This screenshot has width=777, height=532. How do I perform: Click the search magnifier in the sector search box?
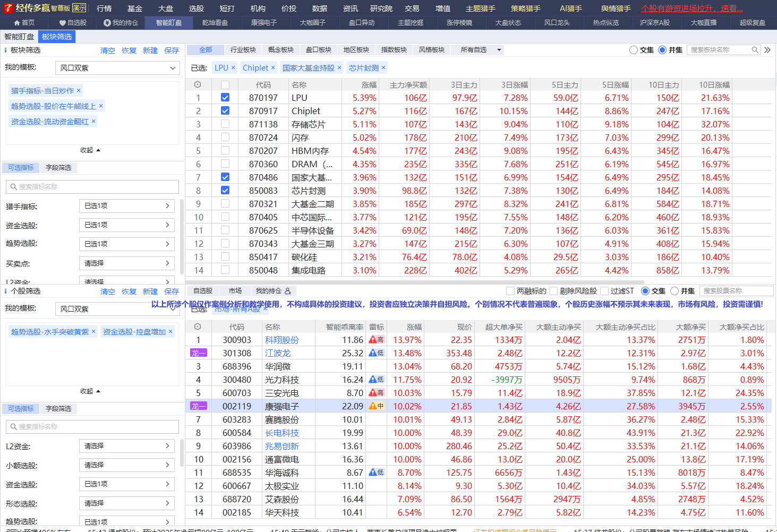[x=755, y=50]
